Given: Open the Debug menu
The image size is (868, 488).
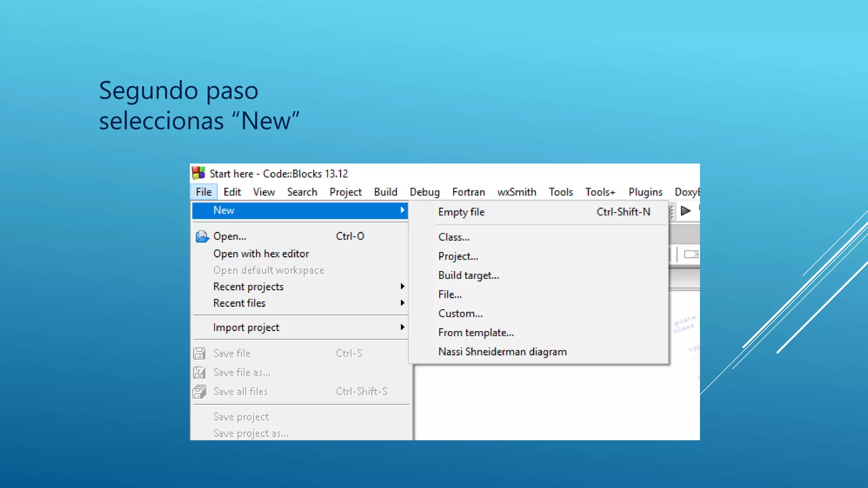Looking at the screenshot, I should [x=425, y=192].
